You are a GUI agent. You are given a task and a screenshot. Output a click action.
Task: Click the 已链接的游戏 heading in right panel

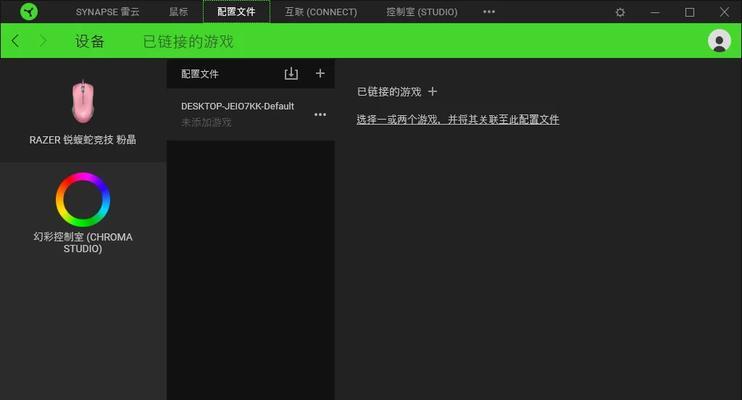pyautogui.click(x=389, y=92)
